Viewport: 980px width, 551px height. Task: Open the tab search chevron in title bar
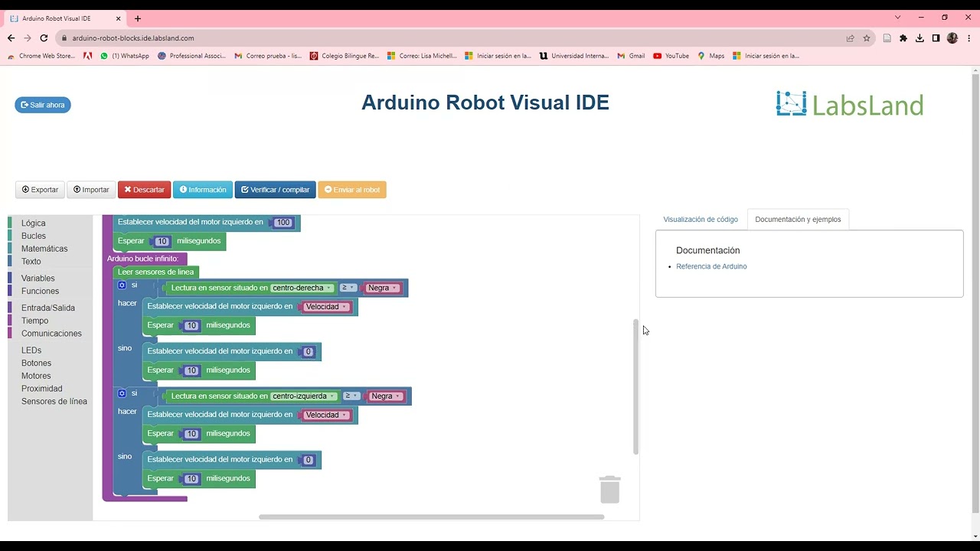897,18
